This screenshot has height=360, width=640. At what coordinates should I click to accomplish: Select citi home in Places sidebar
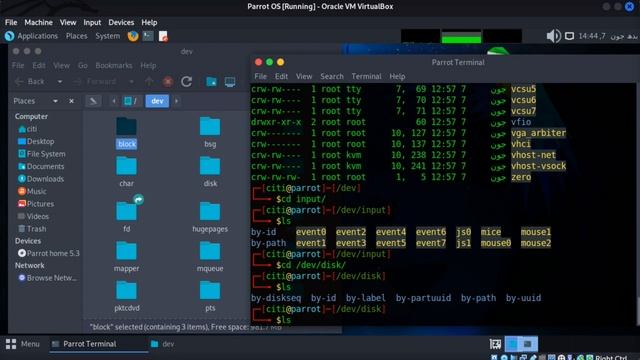tap(28, 129)
